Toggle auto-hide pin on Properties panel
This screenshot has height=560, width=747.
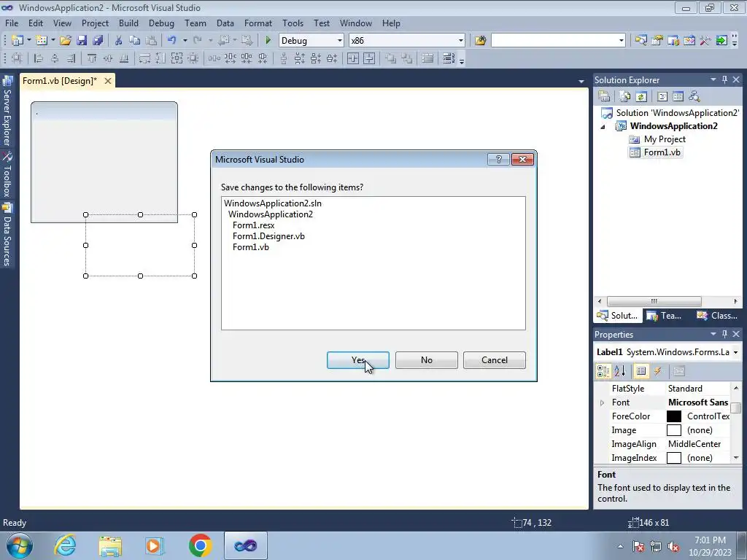724,334
